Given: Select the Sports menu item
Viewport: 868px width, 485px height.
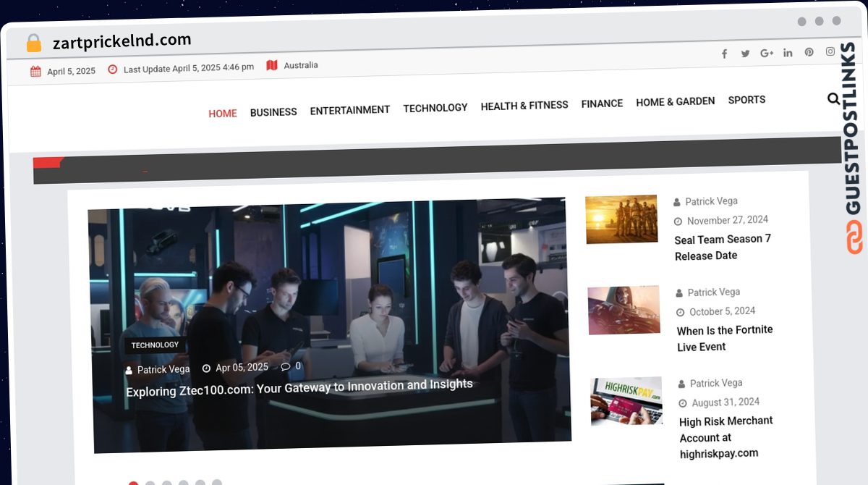Looking at the screenshot, I should pyautogui.click(x=746, y=100).
